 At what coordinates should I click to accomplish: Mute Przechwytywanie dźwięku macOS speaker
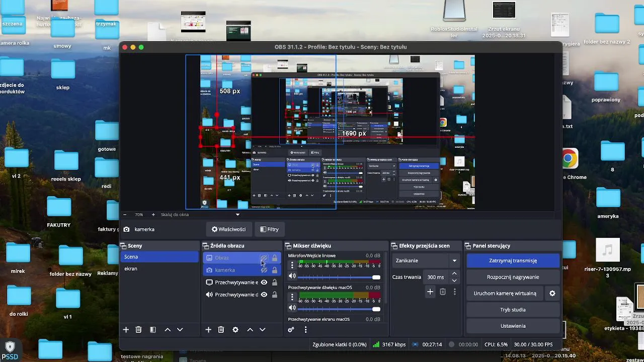pyautogui.click(x=292, y=308)
